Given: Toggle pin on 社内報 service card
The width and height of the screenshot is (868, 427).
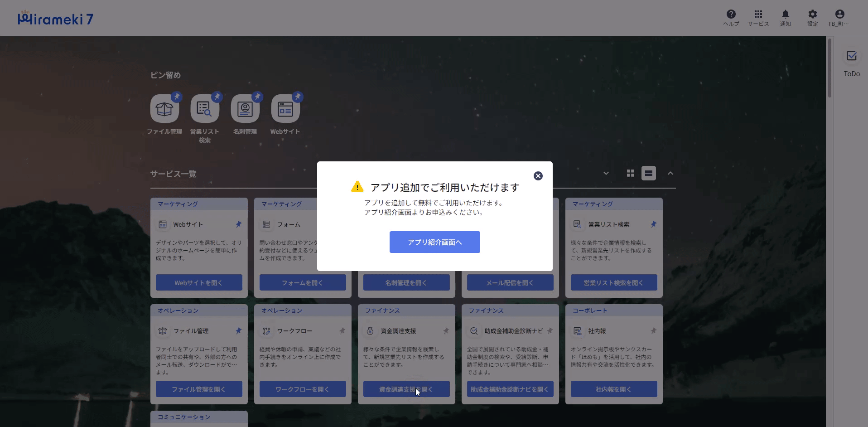Looking at the screenshot, I should click(653, 331).
